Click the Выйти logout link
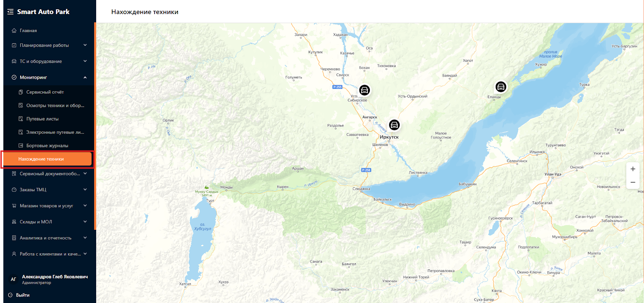644x303 pixels. (x=23, y=295)
